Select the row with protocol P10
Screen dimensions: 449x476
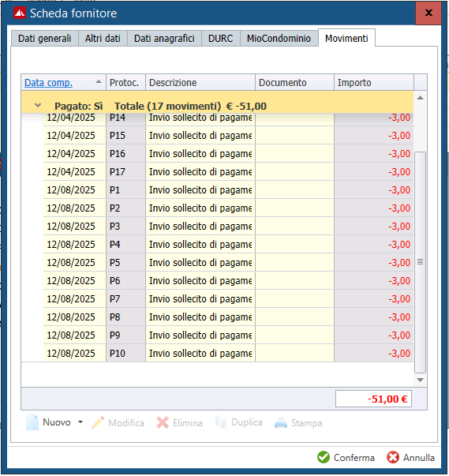pyautogui.click(x=228, y=354)
